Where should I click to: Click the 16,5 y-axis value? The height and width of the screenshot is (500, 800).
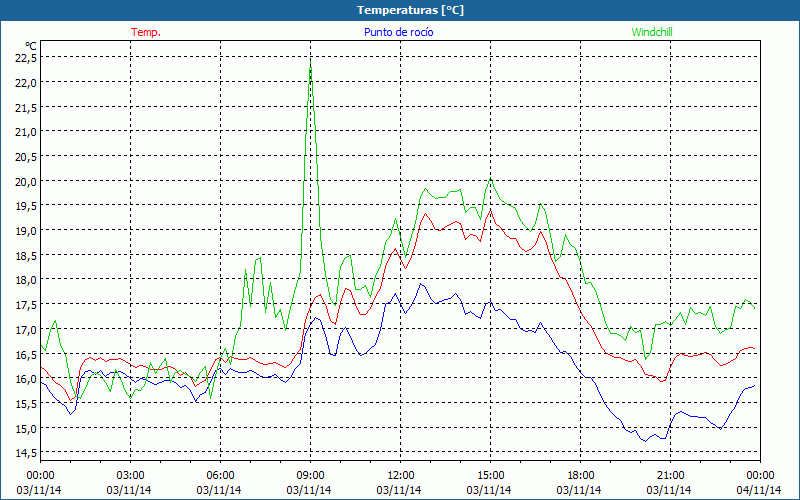click(26, 354)
